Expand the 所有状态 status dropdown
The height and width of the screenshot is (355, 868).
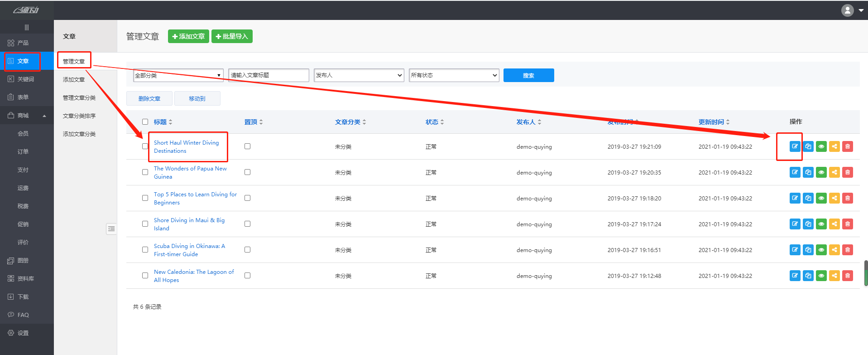(454, 75)
